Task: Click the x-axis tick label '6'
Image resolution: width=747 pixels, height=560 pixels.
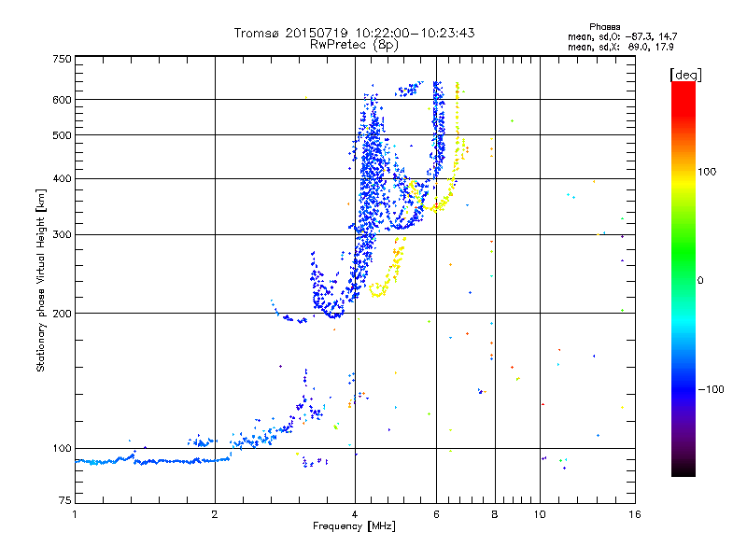Action: tap(436, 514)
